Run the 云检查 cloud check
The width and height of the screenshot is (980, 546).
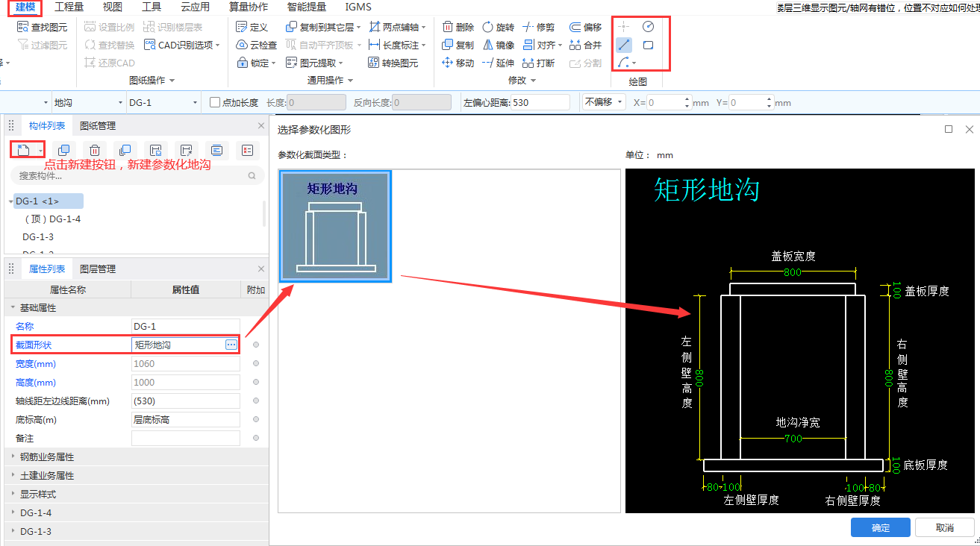pyautogui.click(x=256, y=45)
